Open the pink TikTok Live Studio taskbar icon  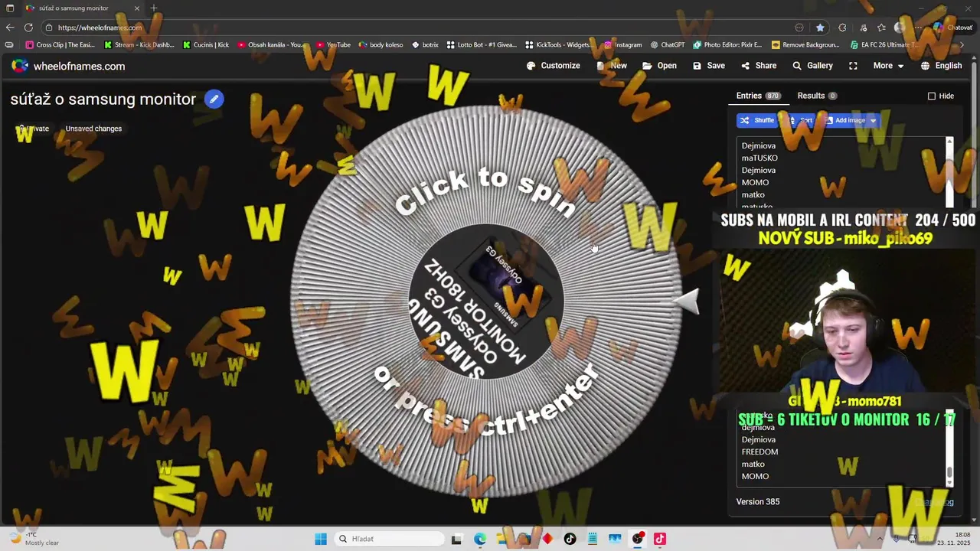pos(660,539)
